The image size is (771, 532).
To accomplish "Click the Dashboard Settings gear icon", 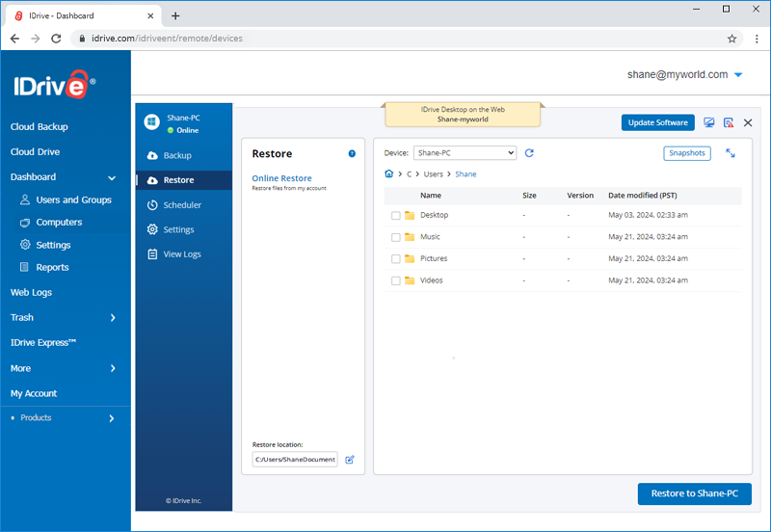I will (25, 245).
